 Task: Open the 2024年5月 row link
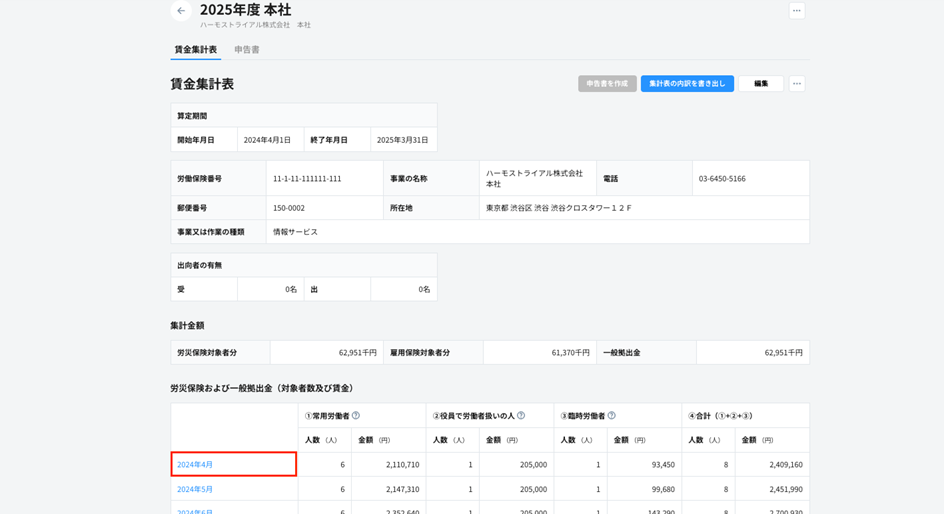click(x=195, y=489)
